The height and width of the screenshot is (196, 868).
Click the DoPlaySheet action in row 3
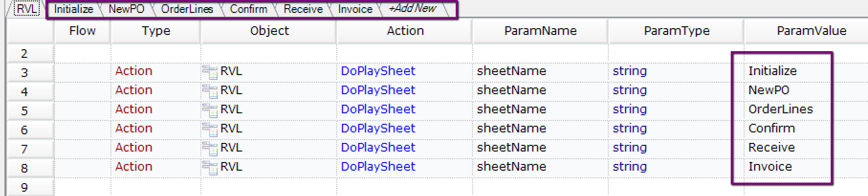(x=378, y=71)
